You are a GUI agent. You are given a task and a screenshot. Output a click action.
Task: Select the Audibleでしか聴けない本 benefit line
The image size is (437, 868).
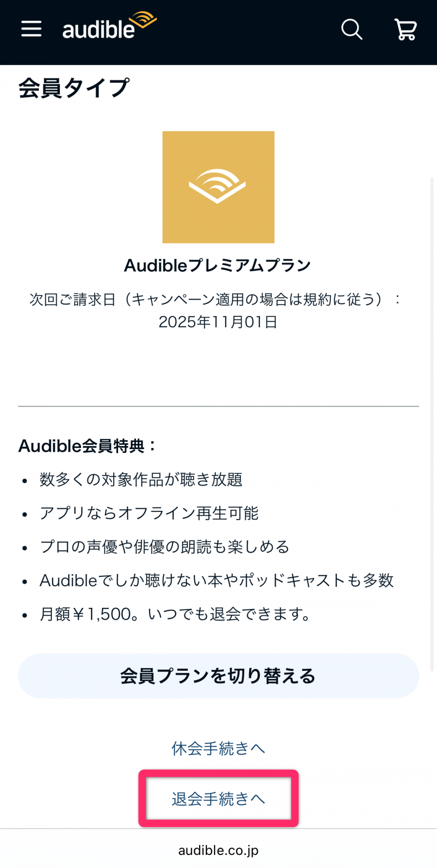216,580
